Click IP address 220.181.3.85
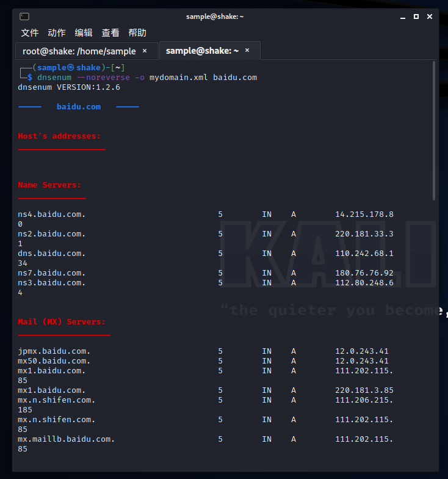448x479 pixels. click(364, 390)
